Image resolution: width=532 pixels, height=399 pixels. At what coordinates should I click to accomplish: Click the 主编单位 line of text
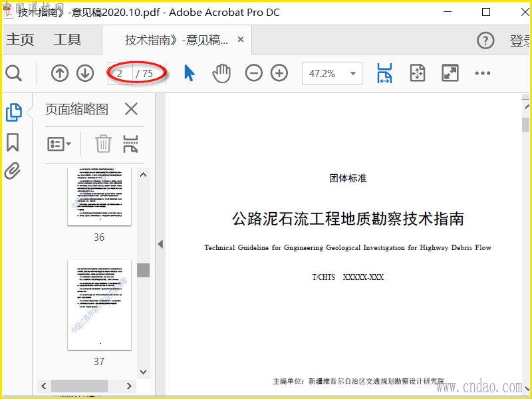358,381
